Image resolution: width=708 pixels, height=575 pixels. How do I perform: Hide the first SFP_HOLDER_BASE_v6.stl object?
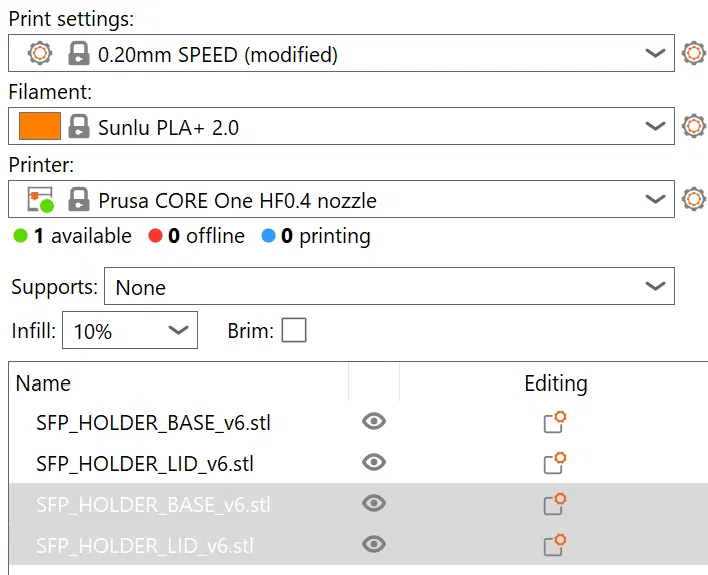pos(374,422)
